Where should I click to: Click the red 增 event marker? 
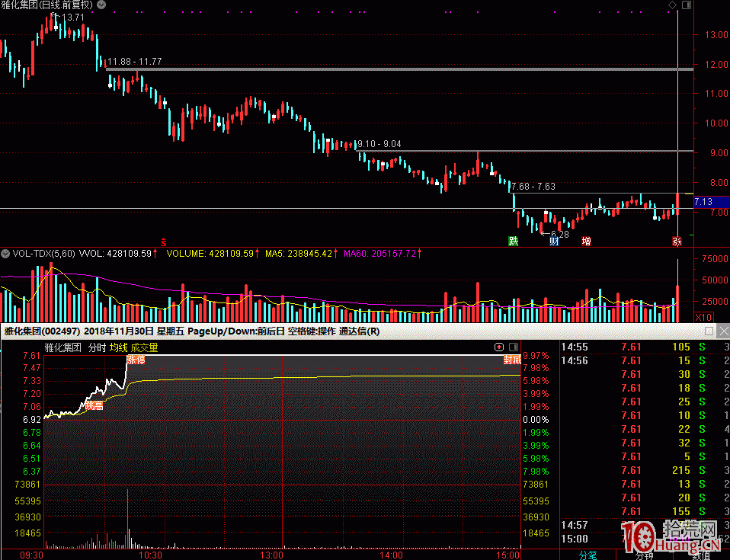(586, 242)
